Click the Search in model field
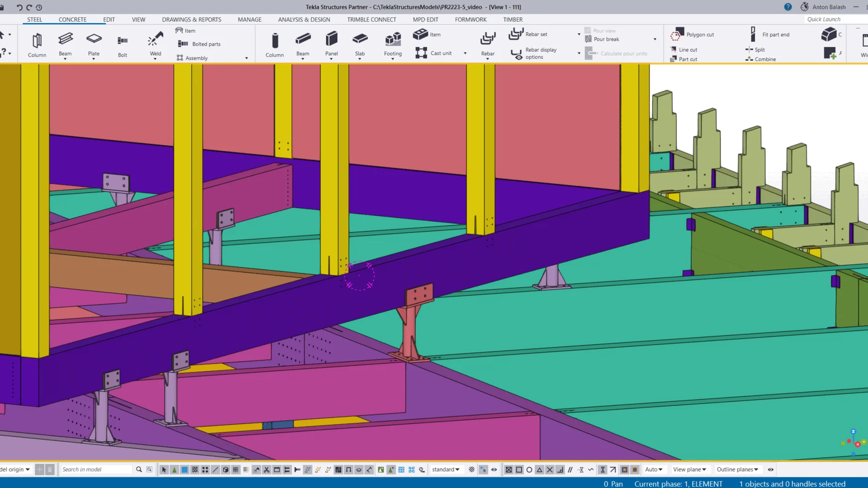The image size is (868, 488). click(x=96, y=470)
